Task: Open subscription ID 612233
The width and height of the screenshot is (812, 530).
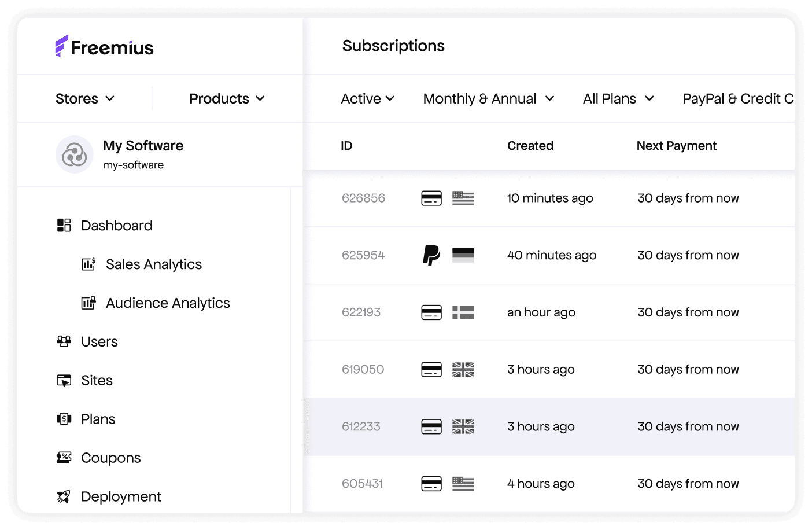Action: click(x=361, y=426)
